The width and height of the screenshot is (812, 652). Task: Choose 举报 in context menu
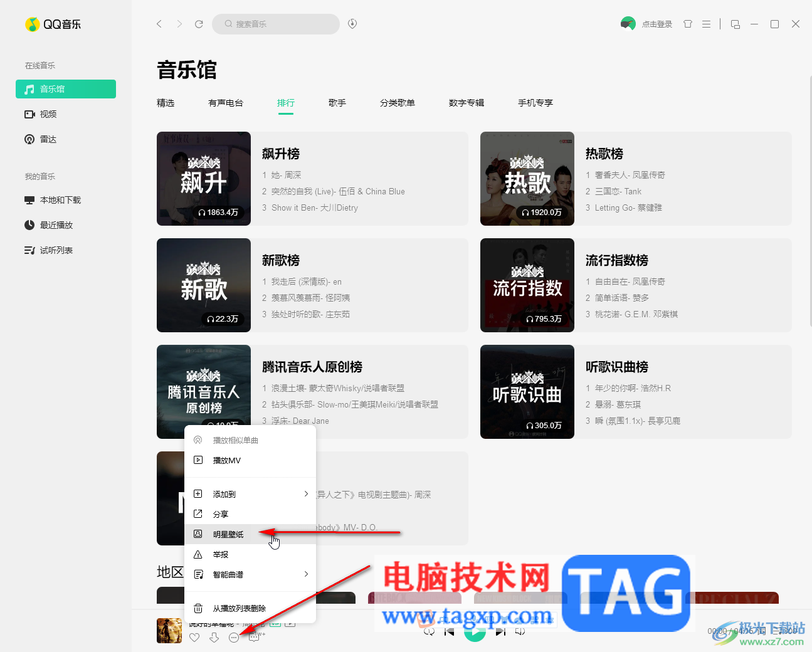(250, 554)
